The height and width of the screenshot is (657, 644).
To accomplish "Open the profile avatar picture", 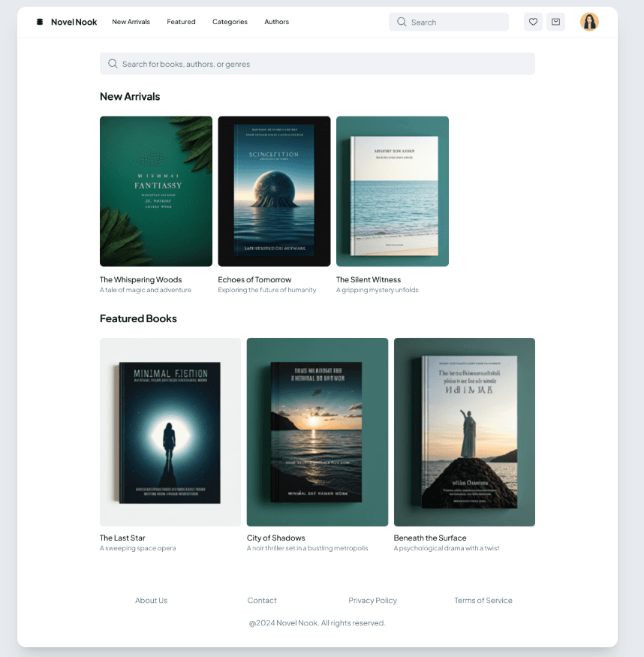I will click(x=589, y=22).
